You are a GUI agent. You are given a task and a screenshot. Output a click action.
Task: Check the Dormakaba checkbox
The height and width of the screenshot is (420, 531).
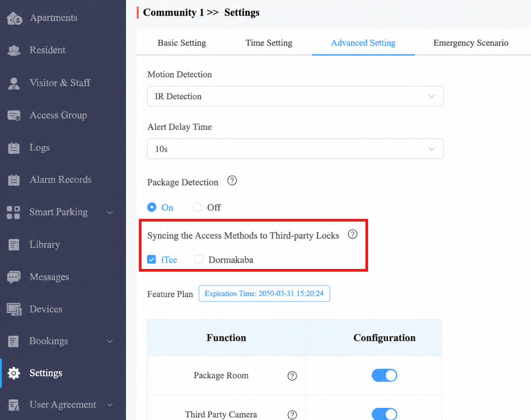pyautogui.click(x=199, y=259)
